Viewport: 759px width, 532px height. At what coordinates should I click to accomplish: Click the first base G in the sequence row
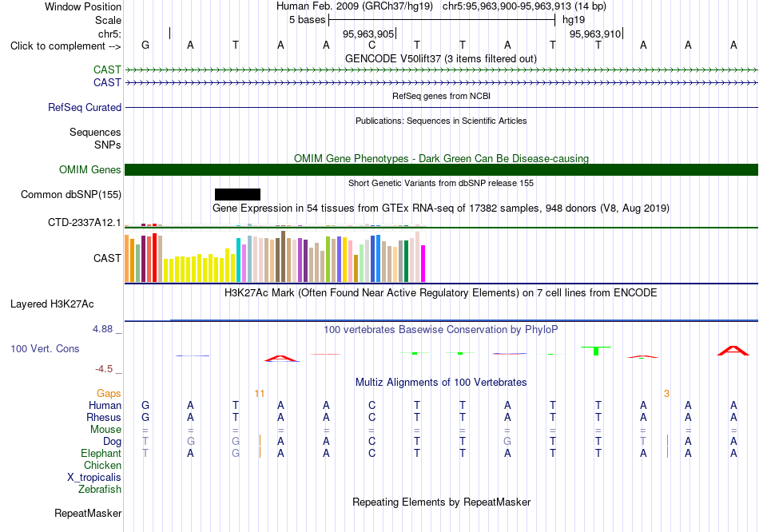click(x=145, y=45)
